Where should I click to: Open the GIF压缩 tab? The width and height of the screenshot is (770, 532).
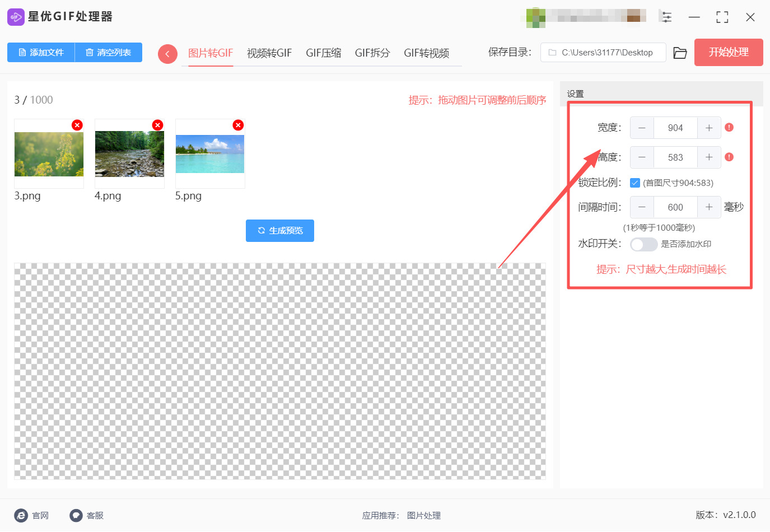tap(324, 53)
